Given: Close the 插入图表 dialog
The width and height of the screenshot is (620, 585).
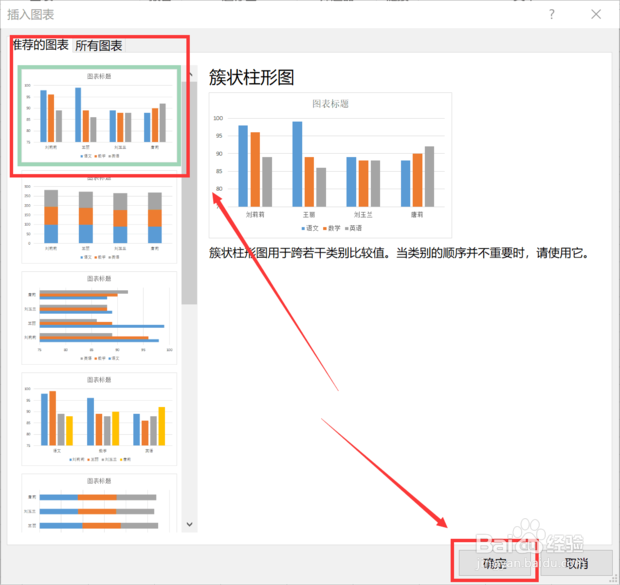Looking at the screenshot, I should pos(596,15).
